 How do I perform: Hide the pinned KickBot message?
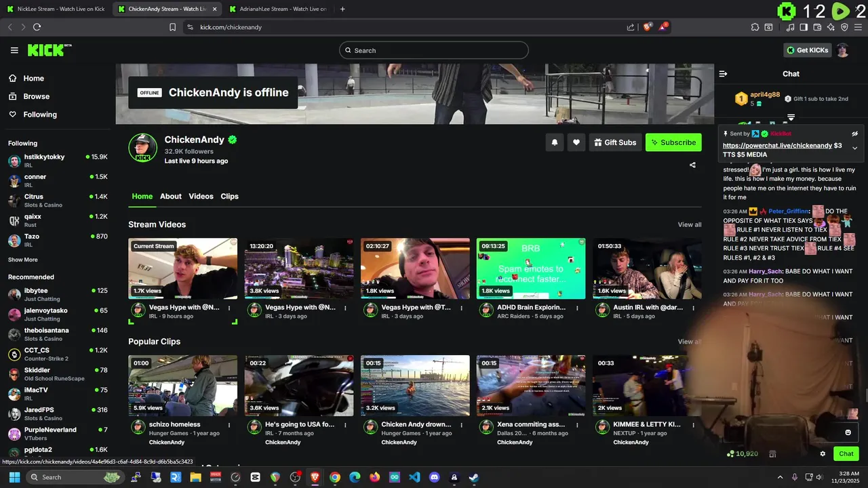tap(855, 134)
